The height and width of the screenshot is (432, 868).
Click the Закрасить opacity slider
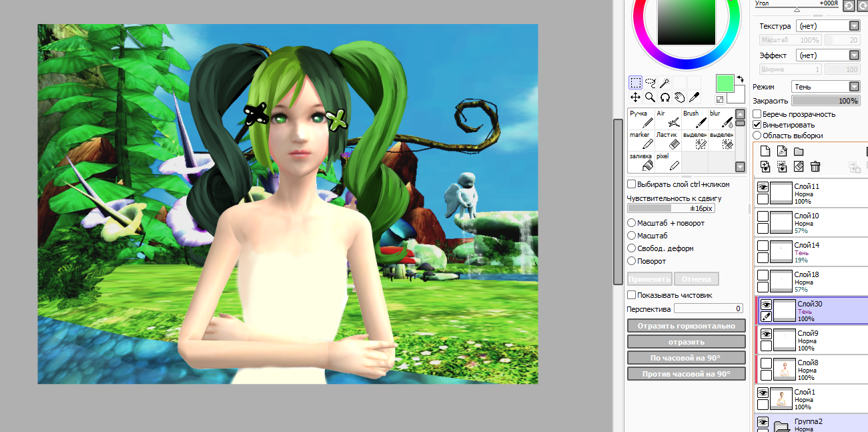click(826, 101)
